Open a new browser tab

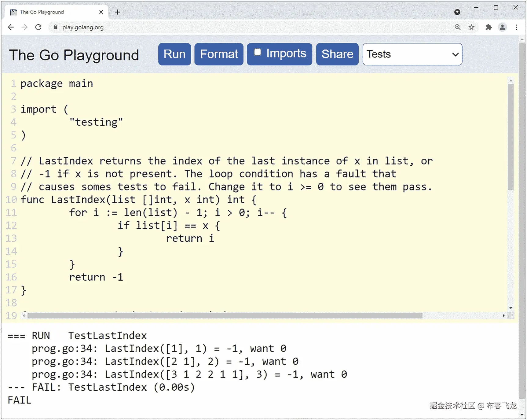(x=118, y=12)
